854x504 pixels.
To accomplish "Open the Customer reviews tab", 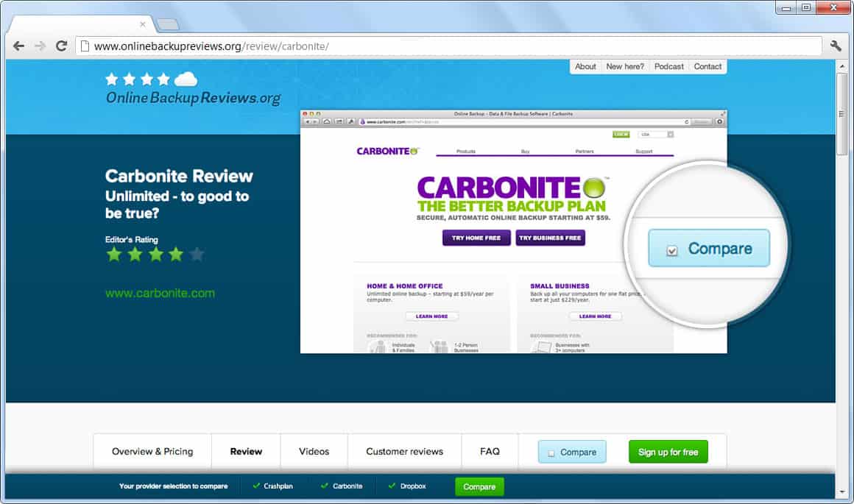I will pyautogui.click(x=405, y=451).
